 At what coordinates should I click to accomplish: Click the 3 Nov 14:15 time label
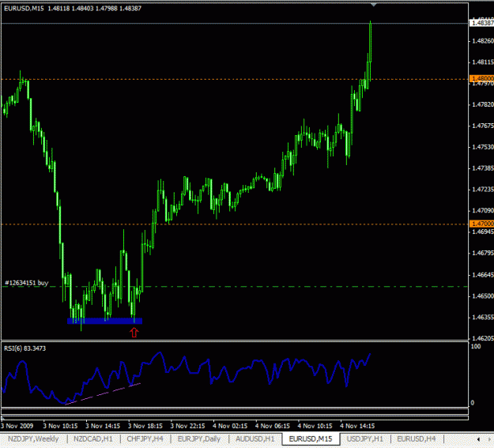[x=103, y=426]
